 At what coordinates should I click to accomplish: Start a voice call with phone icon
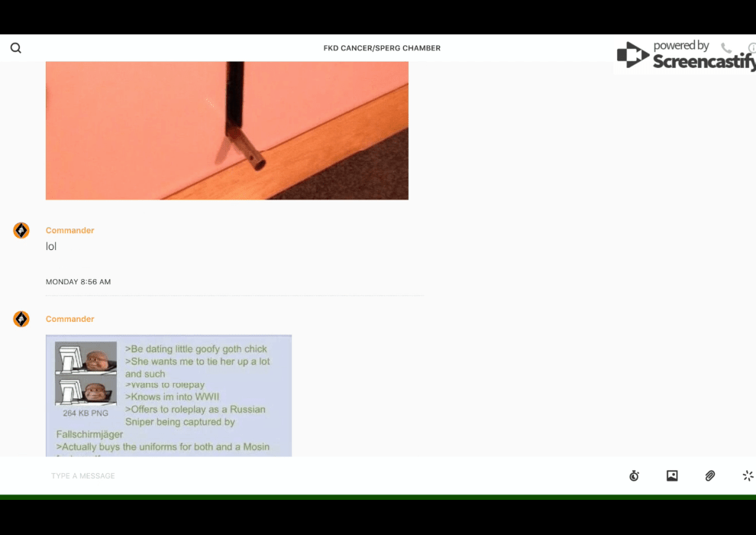point(725,48)
